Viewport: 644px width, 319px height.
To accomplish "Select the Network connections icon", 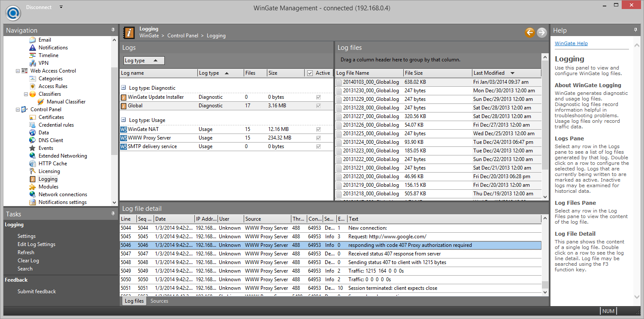I will pos(33,194).
